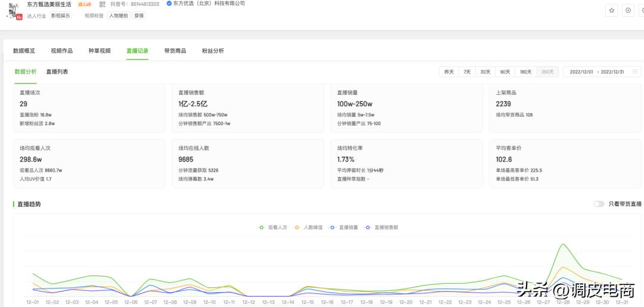Select the 30天 time range button

(x=485, y=72)
